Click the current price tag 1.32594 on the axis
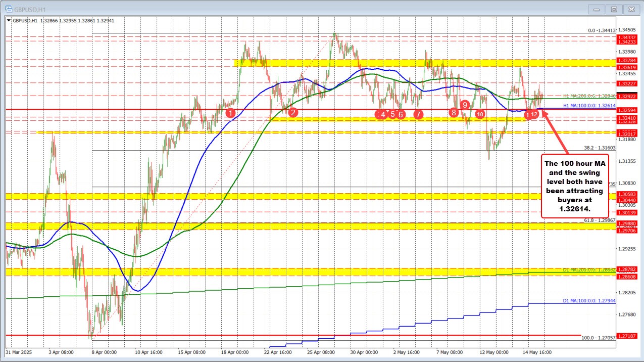Viewport: 644px width, 362px height. 628,109
